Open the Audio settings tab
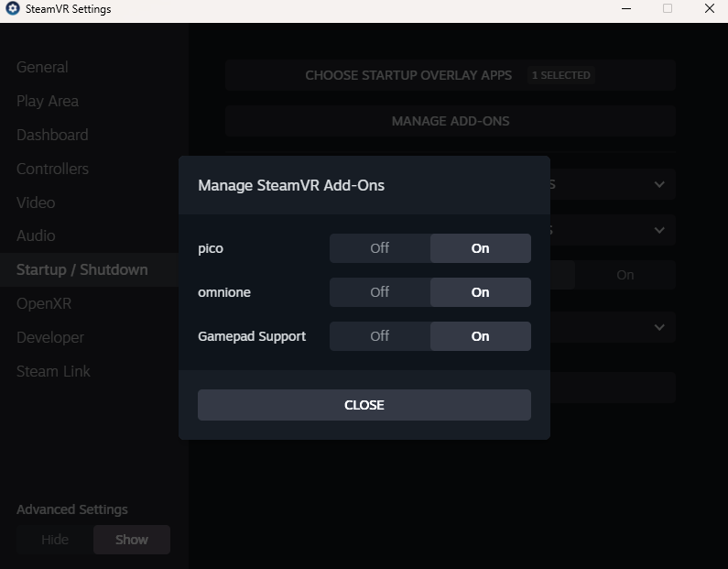 tap(36, 235)
